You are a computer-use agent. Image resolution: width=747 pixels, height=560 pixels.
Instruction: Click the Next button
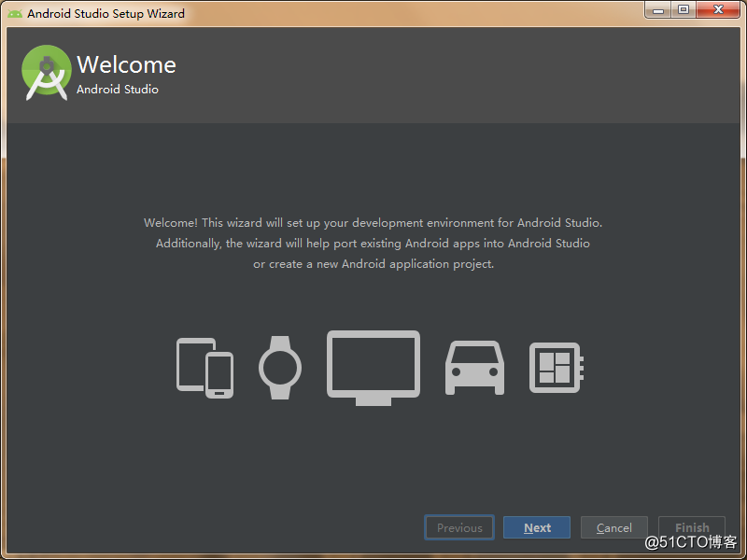(536, 527)
